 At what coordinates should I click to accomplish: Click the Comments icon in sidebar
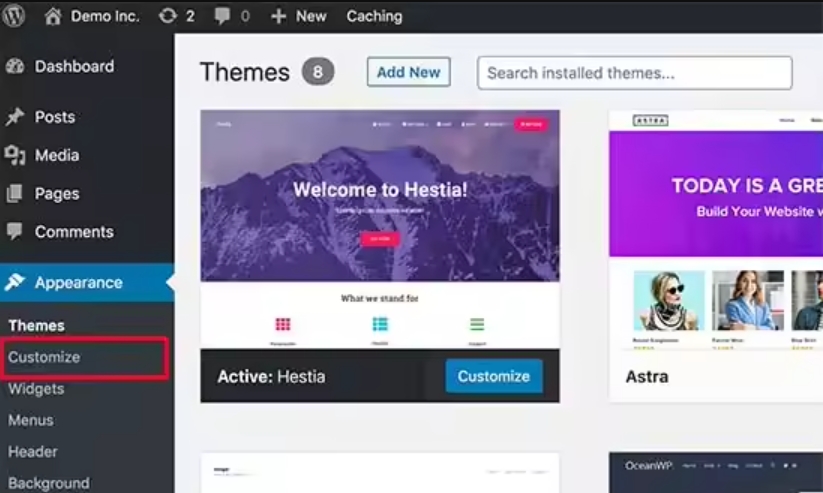[15, 231]
